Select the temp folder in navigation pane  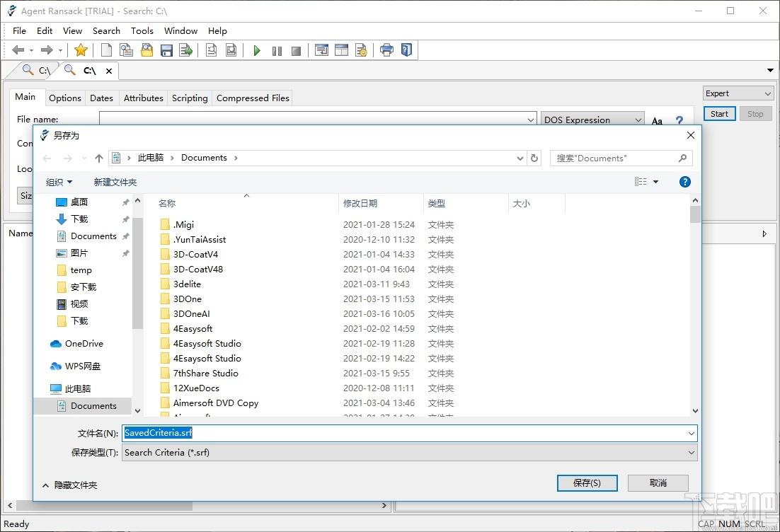pos(74,270)
